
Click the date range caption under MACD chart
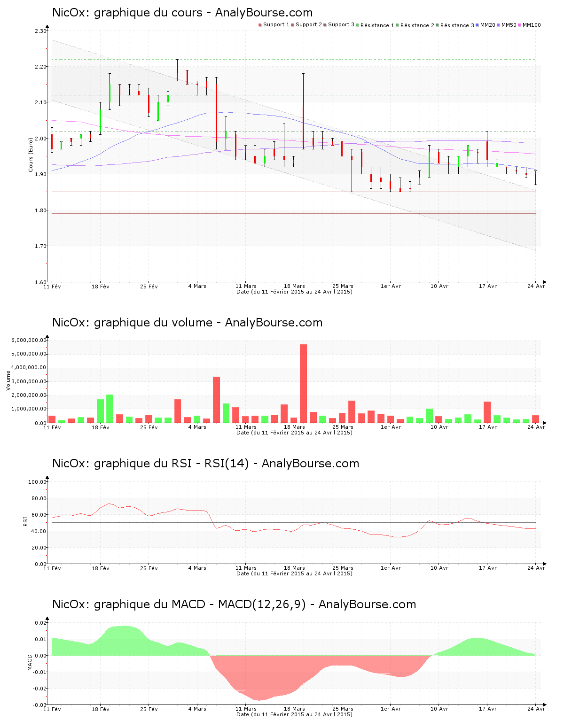coord(294,714)
